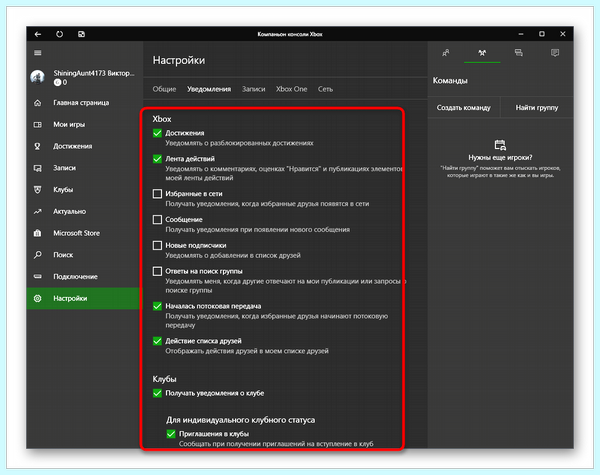Select the parties icon in right panel
The image size is (600, 475).
482,53
